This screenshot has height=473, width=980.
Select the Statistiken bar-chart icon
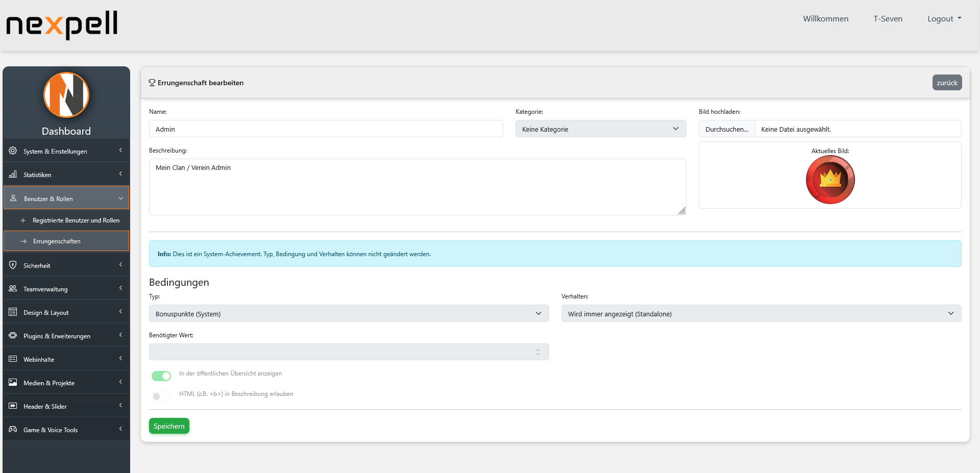[12, 174]
